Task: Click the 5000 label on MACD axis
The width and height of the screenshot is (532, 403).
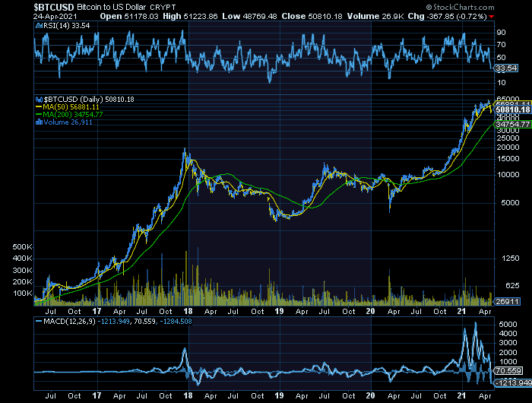Action: coord(508,324)
